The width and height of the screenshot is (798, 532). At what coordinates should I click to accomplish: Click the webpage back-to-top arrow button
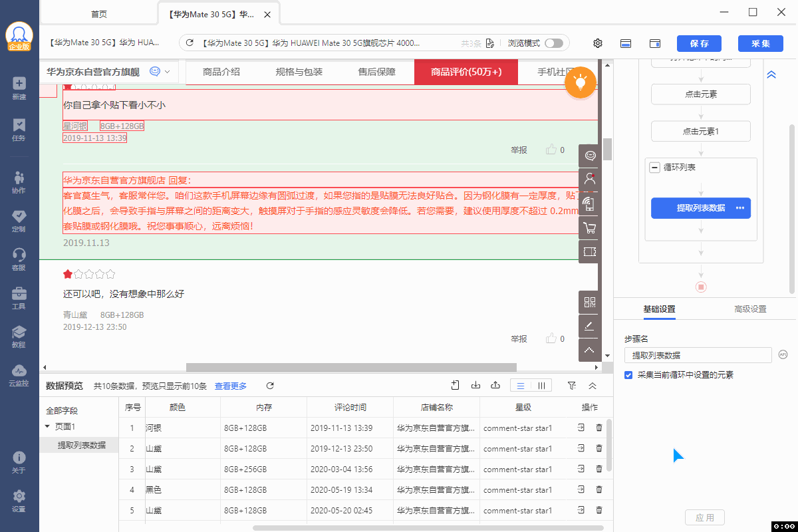coord(590,349)
